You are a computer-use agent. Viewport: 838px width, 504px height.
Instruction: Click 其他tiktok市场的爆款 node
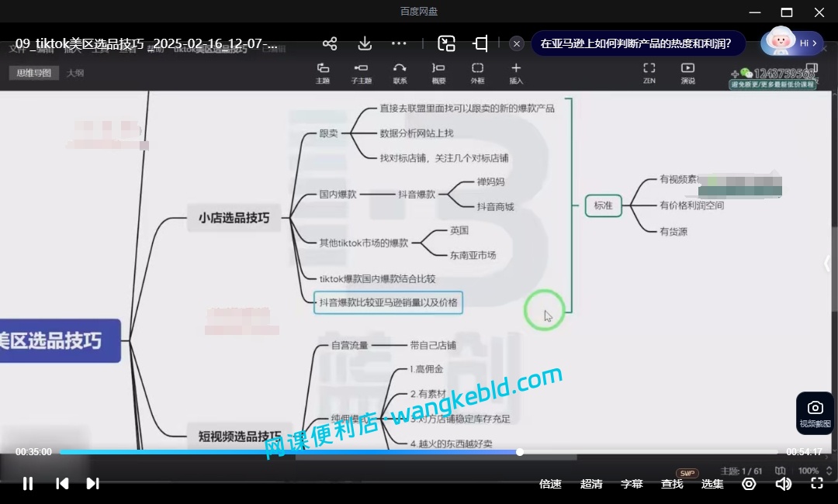(x=363, y=243)
